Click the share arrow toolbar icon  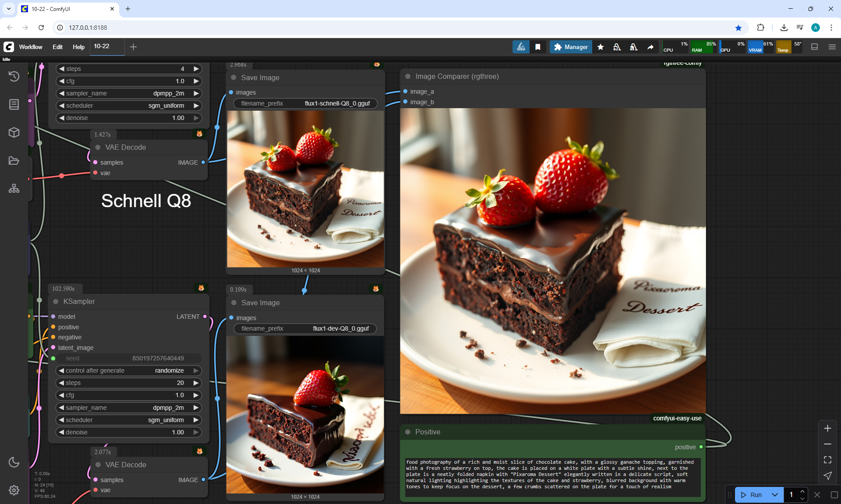click(x=650, y=47)
